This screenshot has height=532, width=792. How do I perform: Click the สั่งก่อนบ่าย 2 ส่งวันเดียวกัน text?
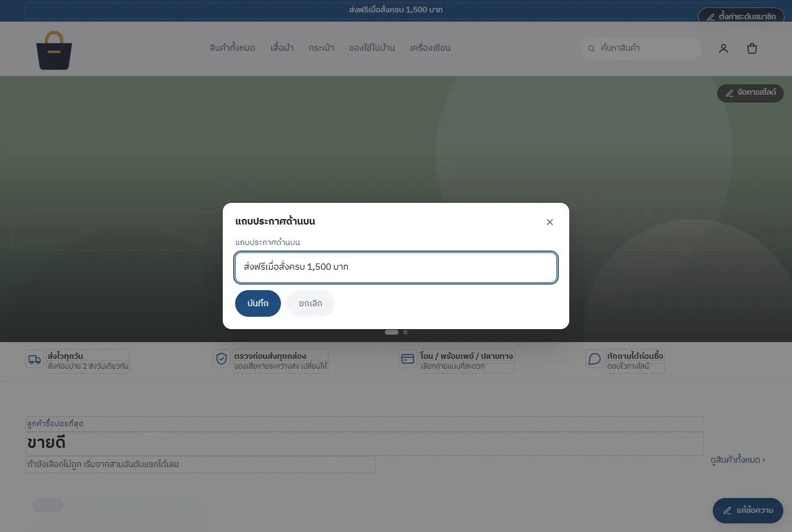tap(88, 367)
